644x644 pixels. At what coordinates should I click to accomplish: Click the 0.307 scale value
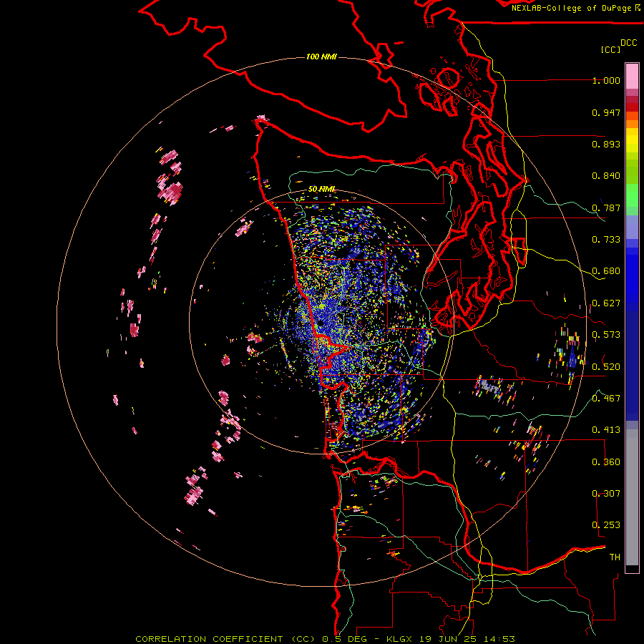coord(606,494)
